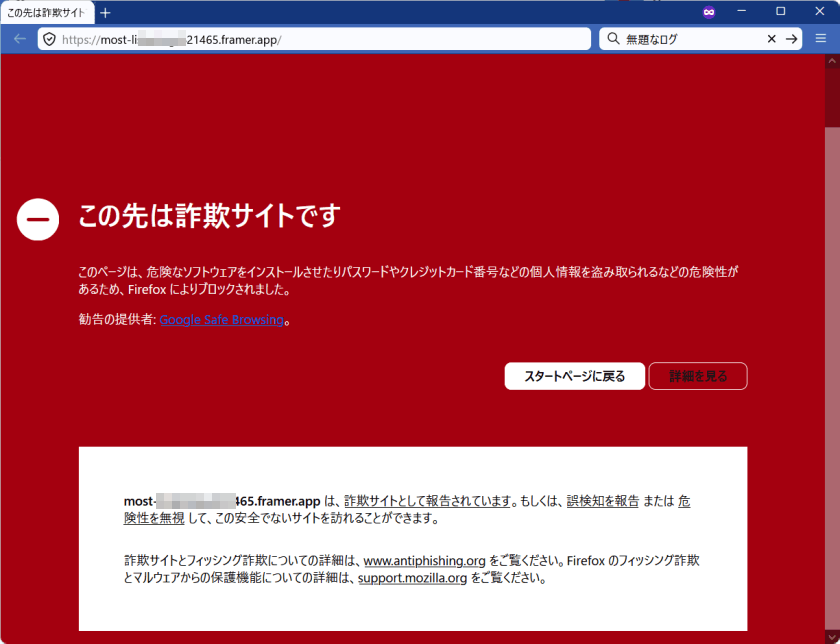Close the browser window
Image resolution: width=840 pixels, height=644 pixels.
pyautogui.click(x=820, y=11)
